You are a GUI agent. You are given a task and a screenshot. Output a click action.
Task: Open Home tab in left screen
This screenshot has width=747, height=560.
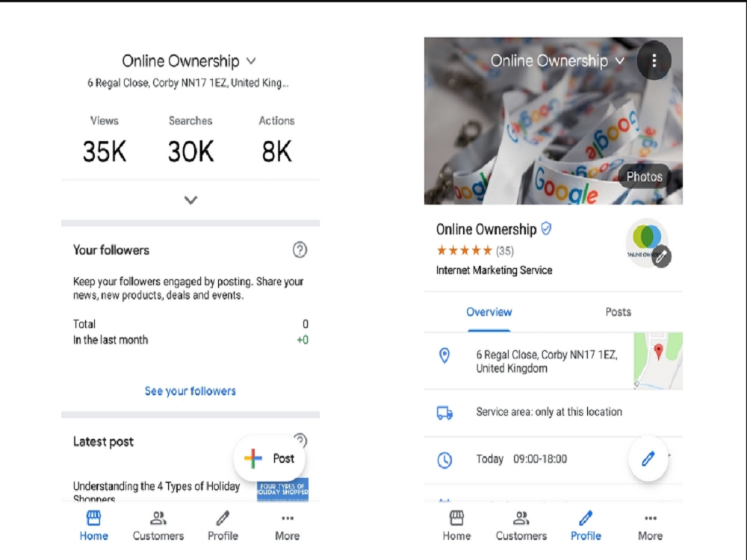tap(94, 526)
